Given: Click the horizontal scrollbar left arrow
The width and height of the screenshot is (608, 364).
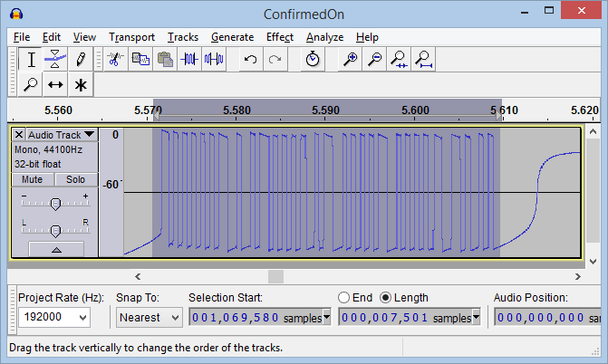Looking at the screenshot, I should coord(138,277).
